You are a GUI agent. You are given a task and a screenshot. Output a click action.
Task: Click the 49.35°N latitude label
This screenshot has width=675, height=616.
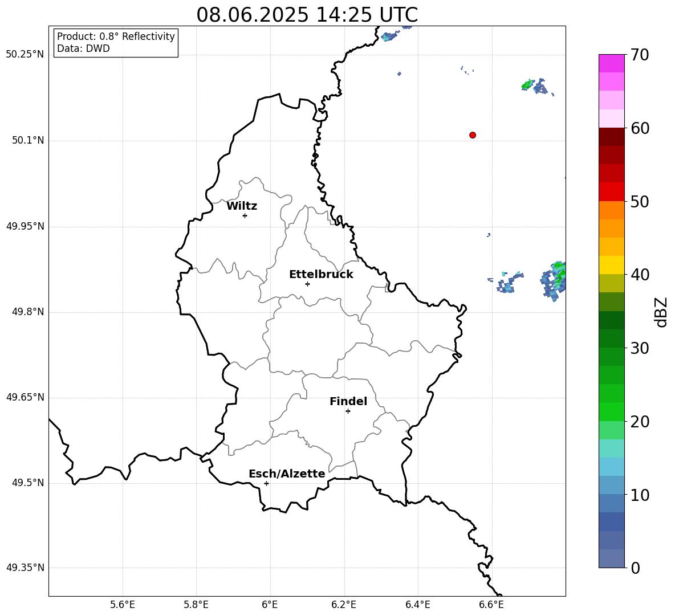(25, 568)
